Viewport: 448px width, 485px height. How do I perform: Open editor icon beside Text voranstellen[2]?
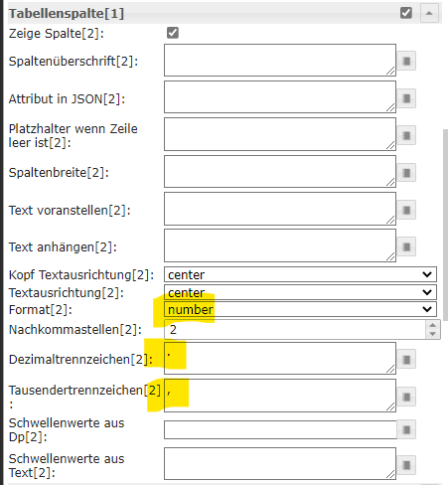tap(406, 210)
